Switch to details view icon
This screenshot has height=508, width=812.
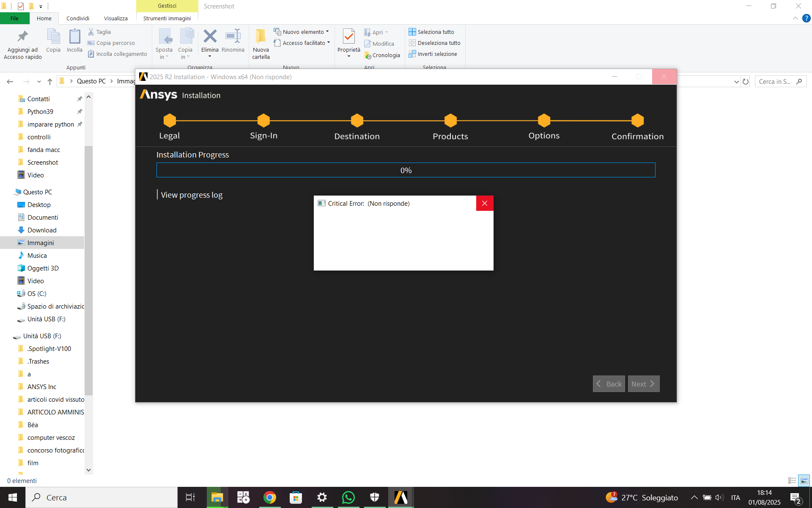point(792,480)
